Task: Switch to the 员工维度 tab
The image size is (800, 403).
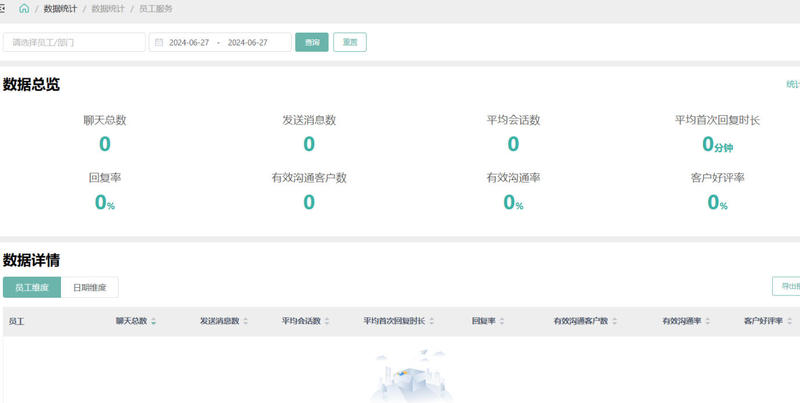Action: tap(32, 287)
